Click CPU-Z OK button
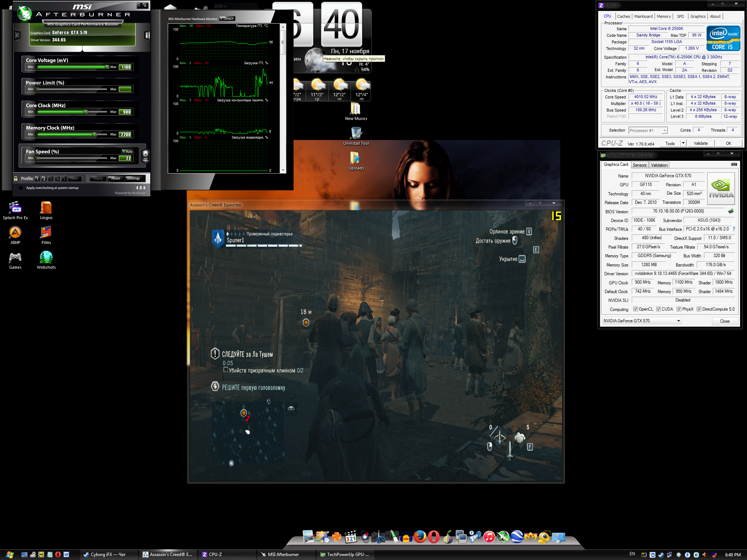747x560 pixels. (x=728, y=143)
